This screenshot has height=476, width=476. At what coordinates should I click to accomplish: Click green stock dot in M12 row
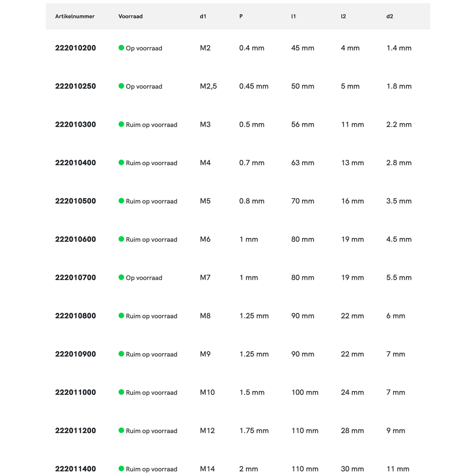[121, 430]
